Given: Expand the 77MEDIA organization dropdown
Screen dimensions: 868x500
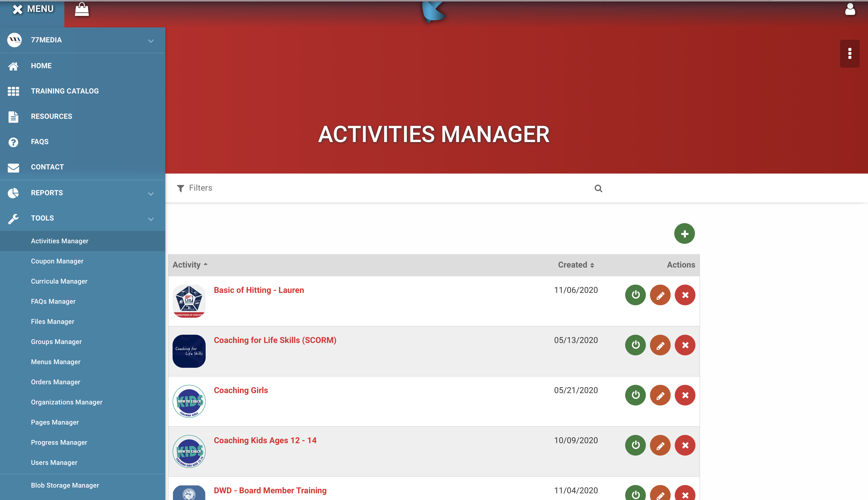Looking at the screenshot, I should point(150,41).
